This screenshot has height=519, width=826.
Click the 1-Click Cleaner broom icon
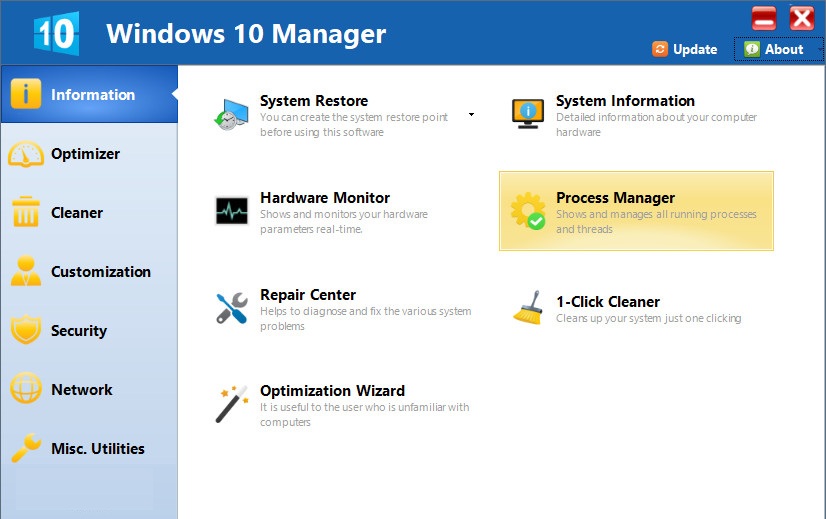(528, 308)
